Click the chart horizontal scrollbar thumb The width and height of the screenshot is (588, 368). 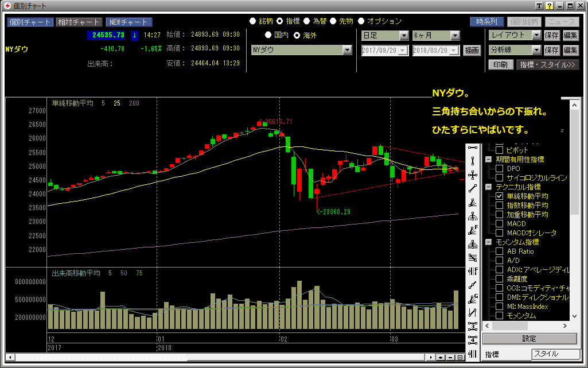[307, 358]
